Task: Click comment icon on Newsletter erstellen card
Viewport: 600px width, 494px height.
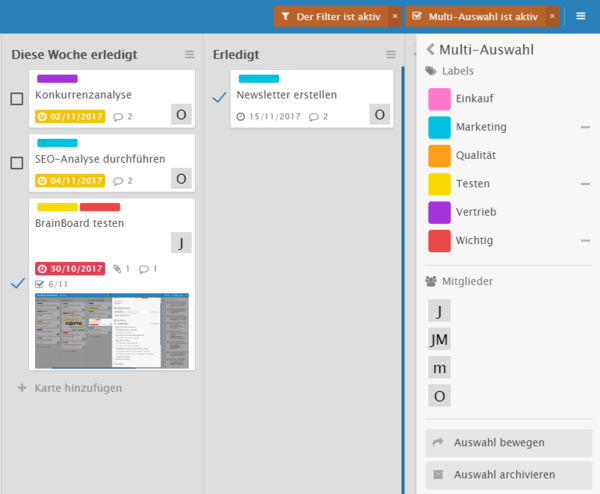Action: [314, 117]
